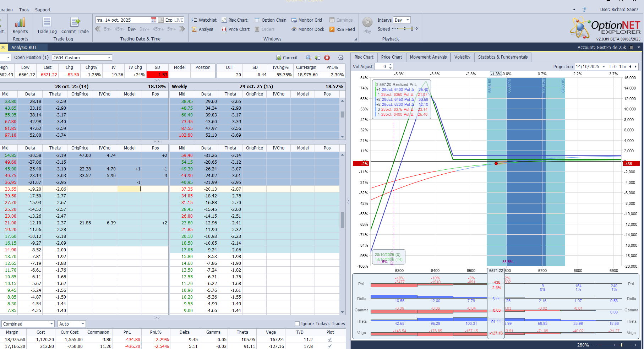Image resolution: width=644 pixels, height=349 pixels.
Task: Step trading time forward with double-right arrows
Action: click(182, 29)
